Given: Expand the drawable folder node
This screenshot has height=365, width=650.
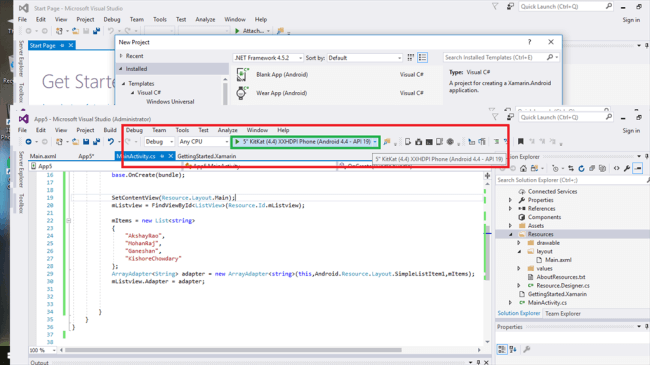Looking at the screenshot, I should tap(519, 243).
